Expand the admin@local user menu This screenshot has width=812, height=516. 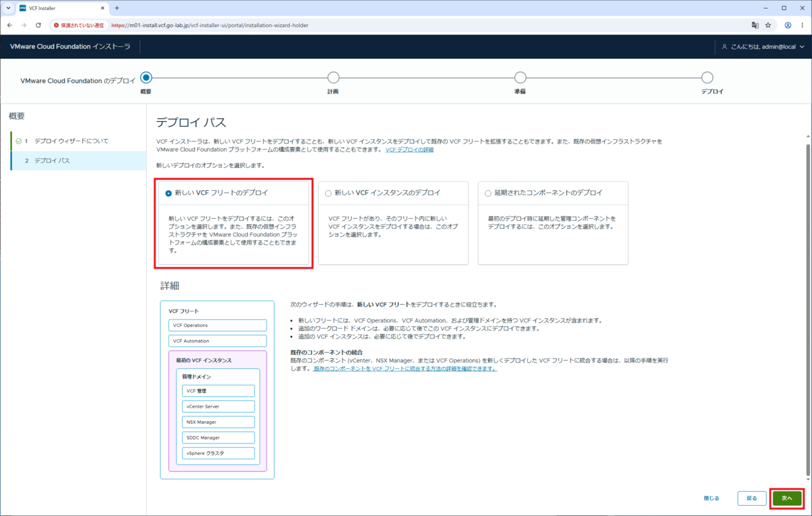(x=764, y=47)
